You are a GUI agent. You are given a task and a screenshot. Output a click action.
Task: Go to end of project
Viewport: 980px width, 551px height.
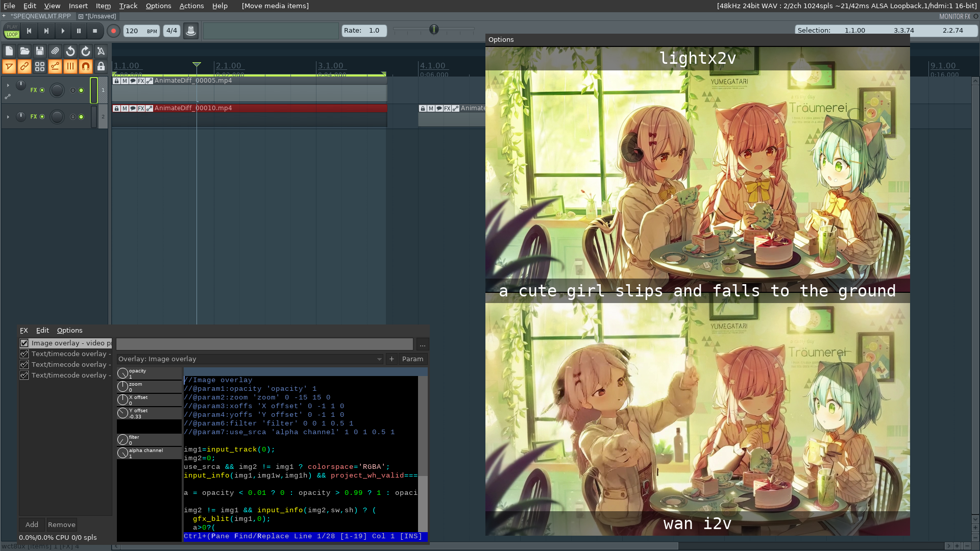46,31
